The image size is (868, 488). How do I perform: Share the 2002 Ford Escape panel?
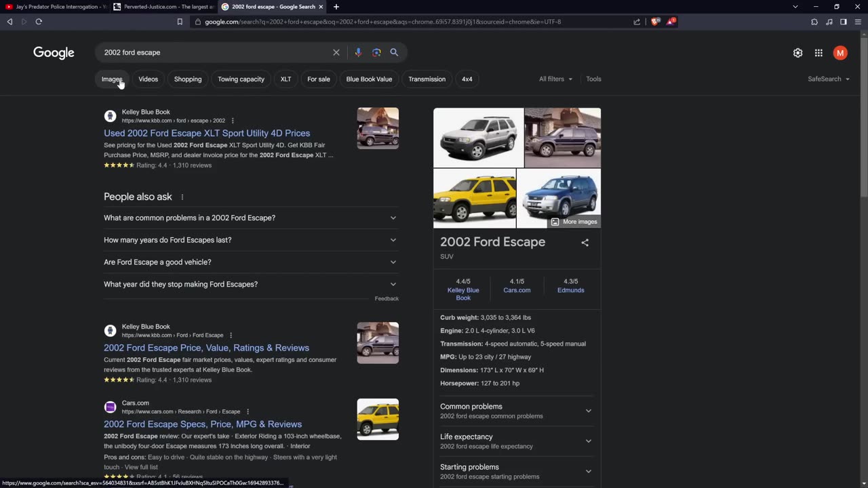tap(585, 243)
